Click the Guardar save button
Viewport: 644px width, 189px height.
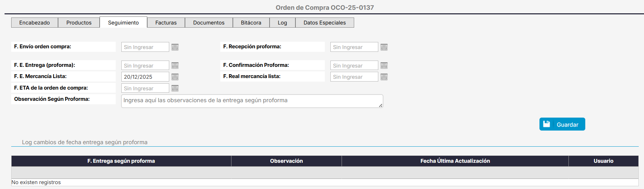562,124
